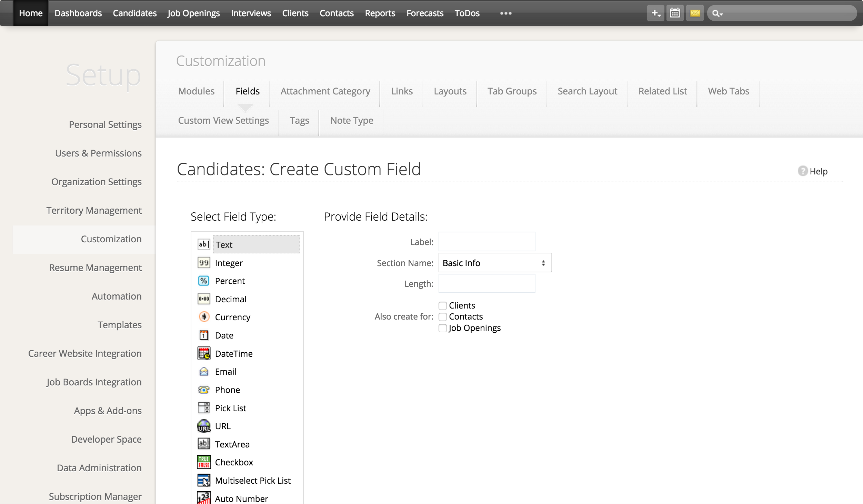
Task: Check the Contacts option
Action: pos(442,316)
